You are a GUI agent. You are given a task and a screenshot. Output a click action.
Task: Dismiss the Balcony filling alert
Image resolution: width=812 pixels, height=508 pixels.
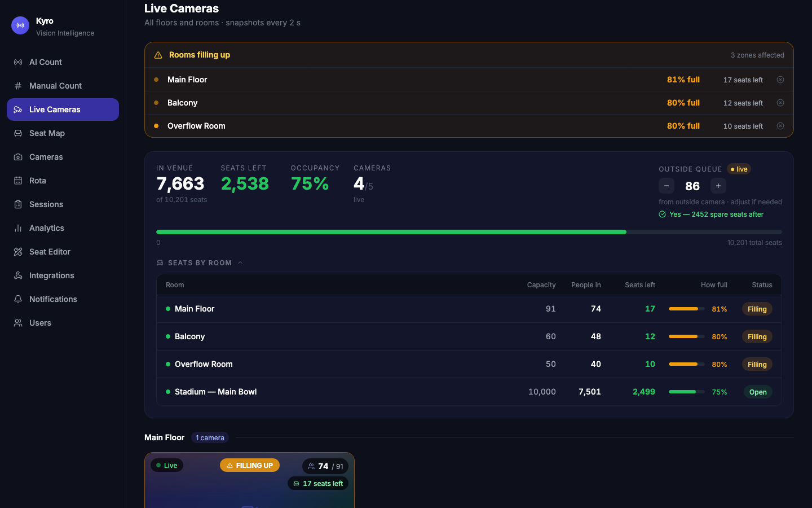(x=780, y=103)
